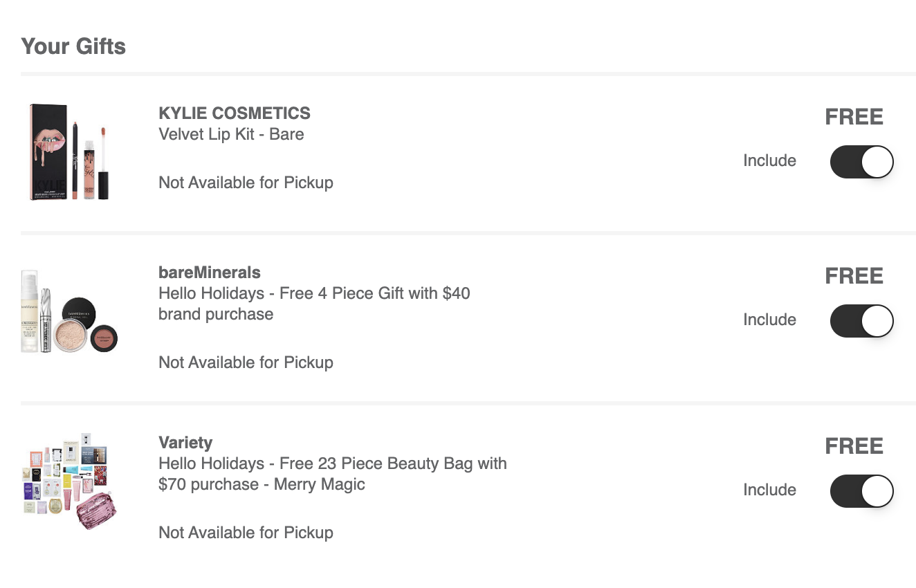Open Free 23 Piece Beauty Bag description

pos(333,474)
